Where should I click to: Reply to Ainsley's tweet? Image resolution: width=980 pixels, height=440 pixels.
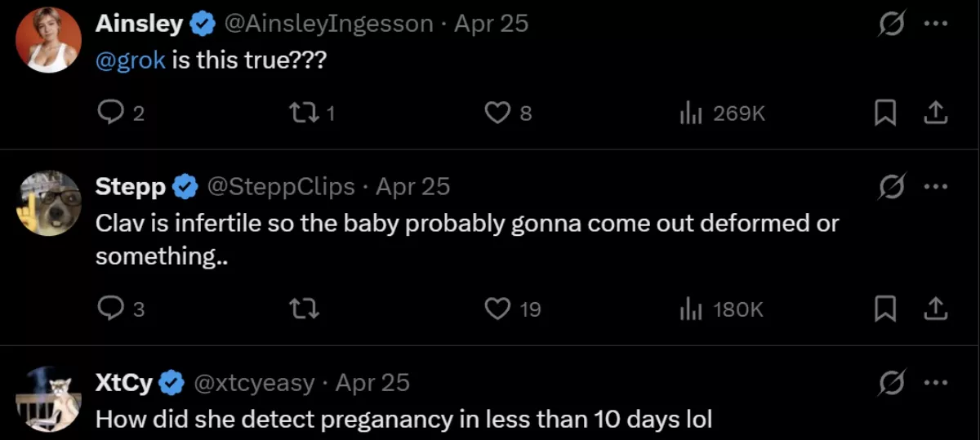(109, 113)
